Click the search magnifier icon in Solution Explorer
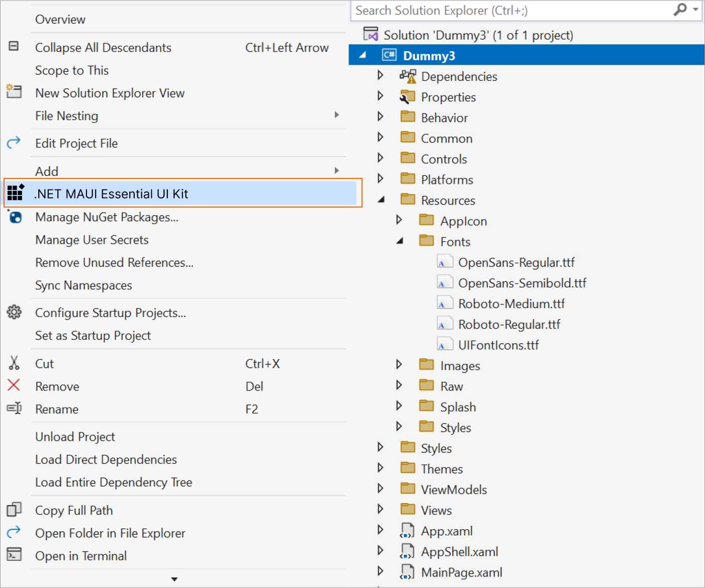 [x=680, y=10]
